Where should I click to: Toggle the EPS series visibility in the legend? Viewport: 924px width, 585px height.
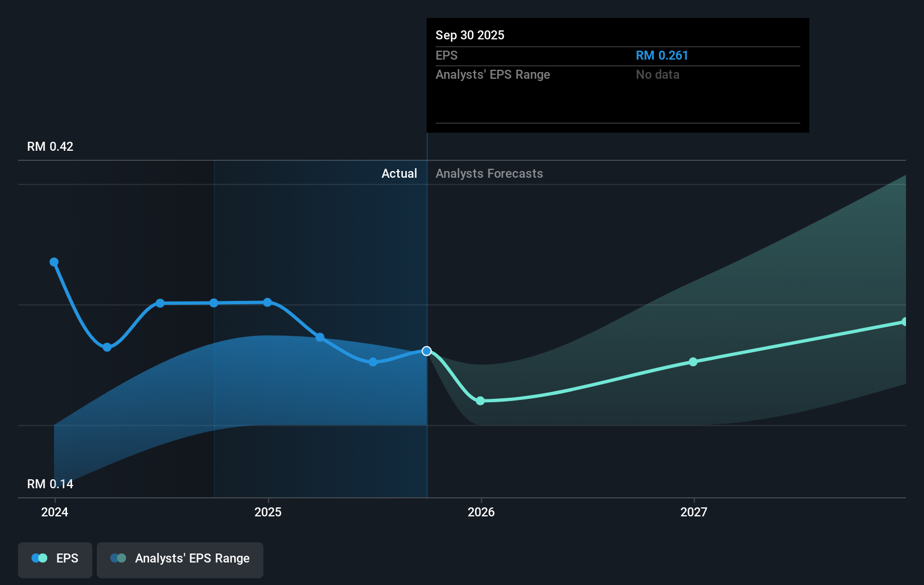pos(55,560)
